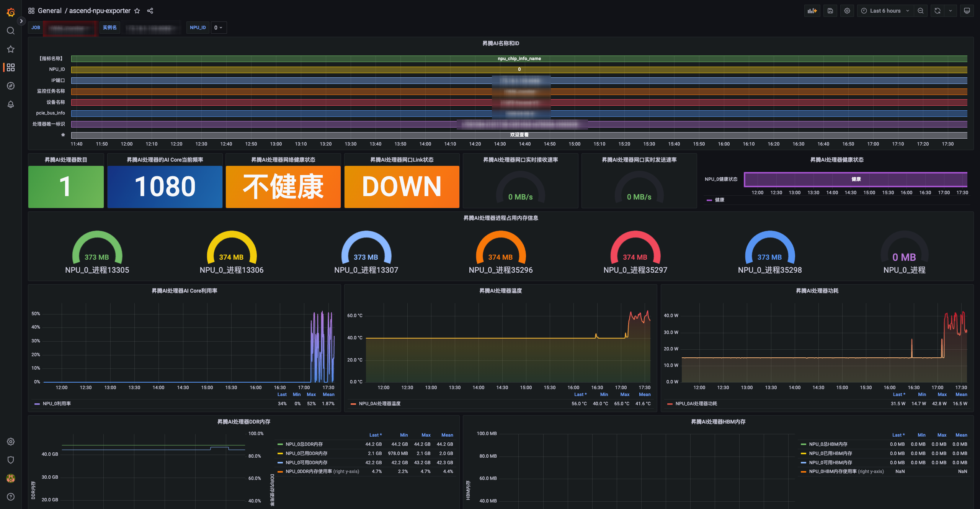This screenshot has height=509, width=980.
Task: Open Last 6 hours time picker
Action: [x=885, y=11]
